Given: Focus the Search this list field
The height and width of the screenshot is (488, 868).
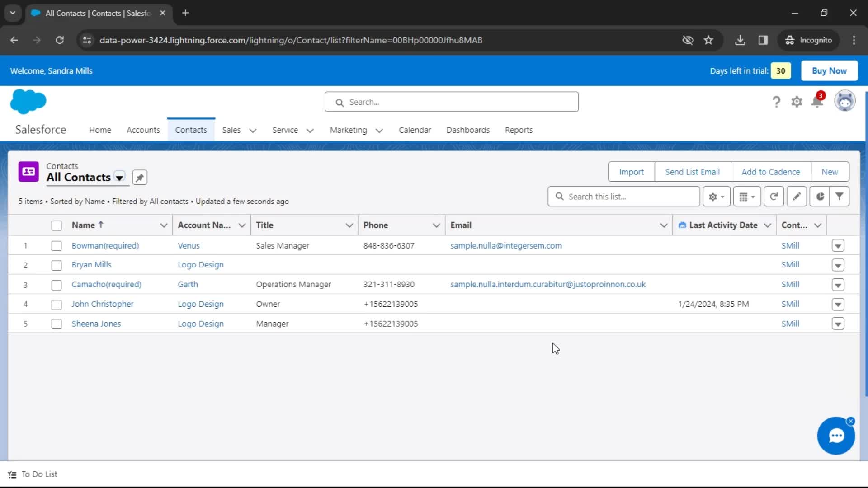Looking at the screenshot, I should tap(623, 197).
